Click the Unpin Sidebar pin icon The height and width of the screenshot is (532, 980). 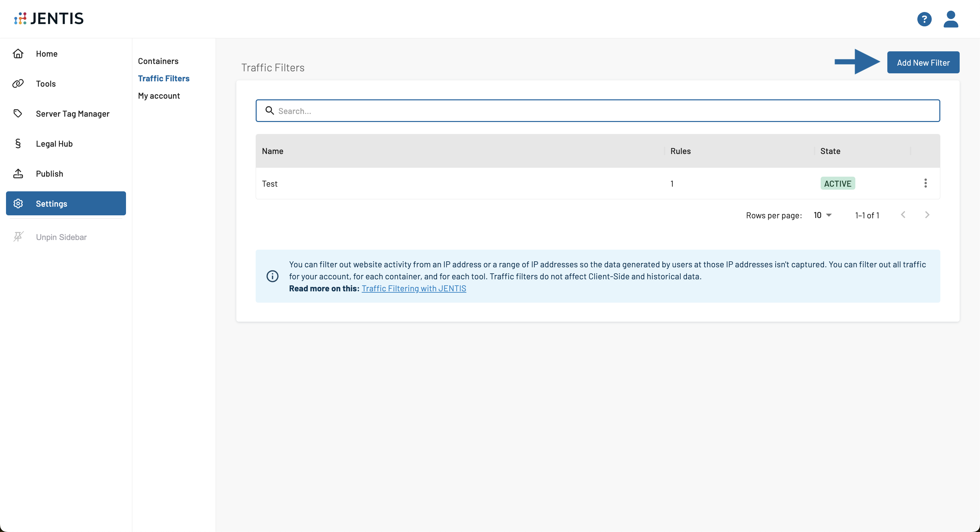18,237
